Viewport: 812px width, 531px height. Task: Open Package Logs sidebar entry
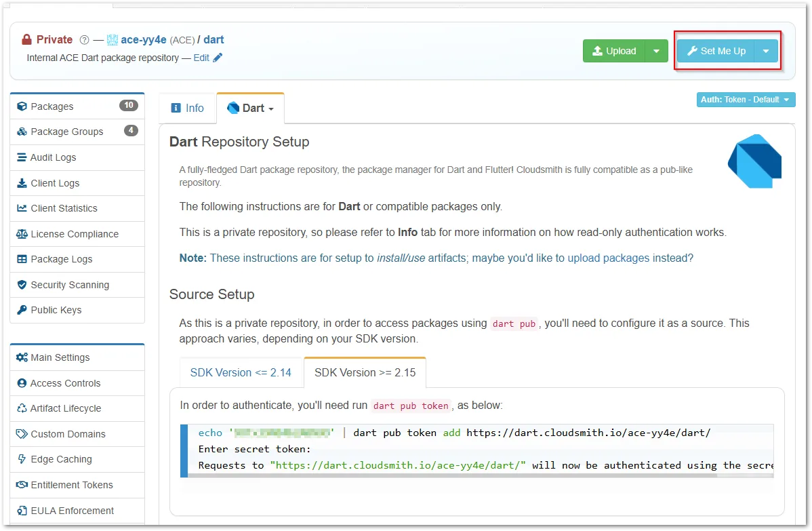point(77,259)
